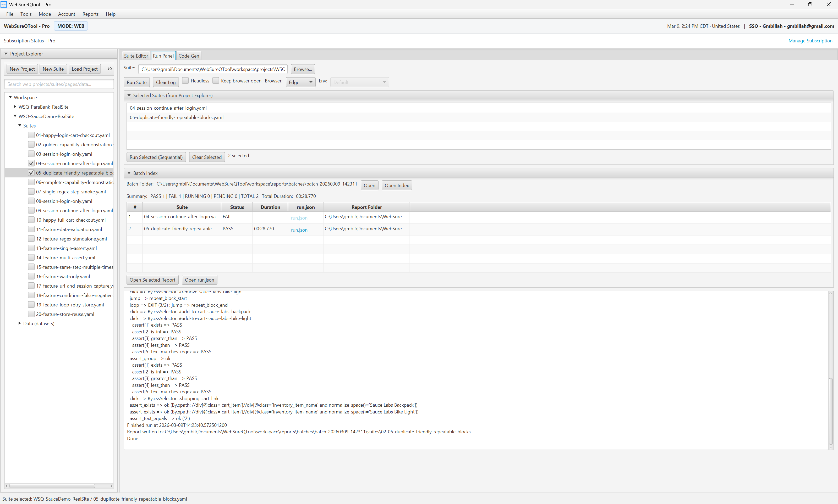Click the Manage Subscription link
Image resolution: width=838 pixels, height=504 pixels.
click(810, 41)
